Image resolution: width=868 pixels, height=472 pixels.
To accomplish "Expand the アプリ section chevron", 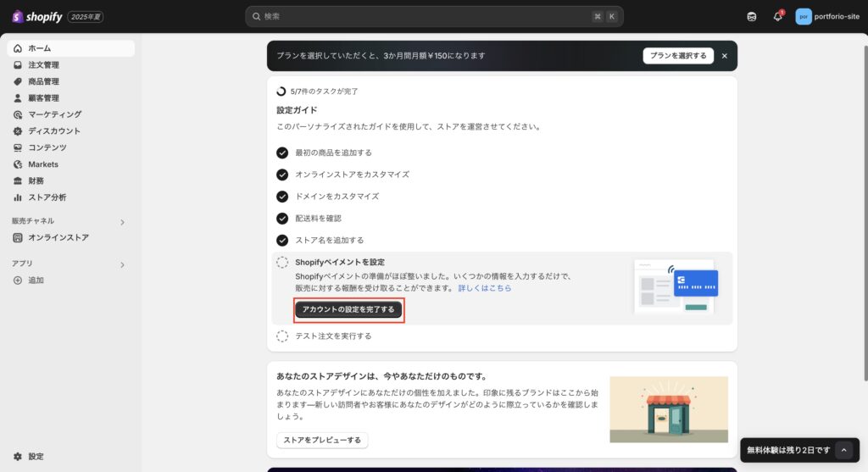I will tap(122, 264).
